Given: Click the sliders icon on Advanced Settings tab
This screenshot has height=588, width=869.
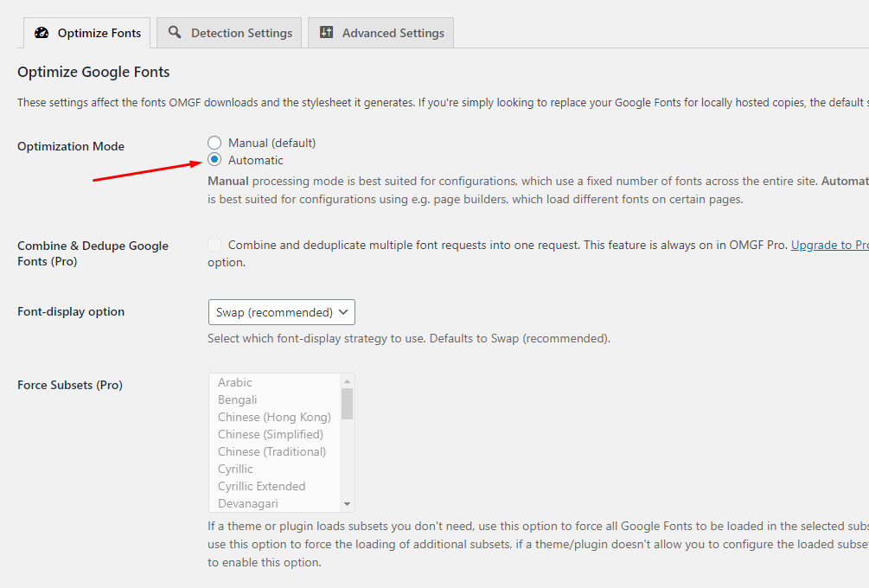Looking at the screenshot, I should [x=327, y=32].
